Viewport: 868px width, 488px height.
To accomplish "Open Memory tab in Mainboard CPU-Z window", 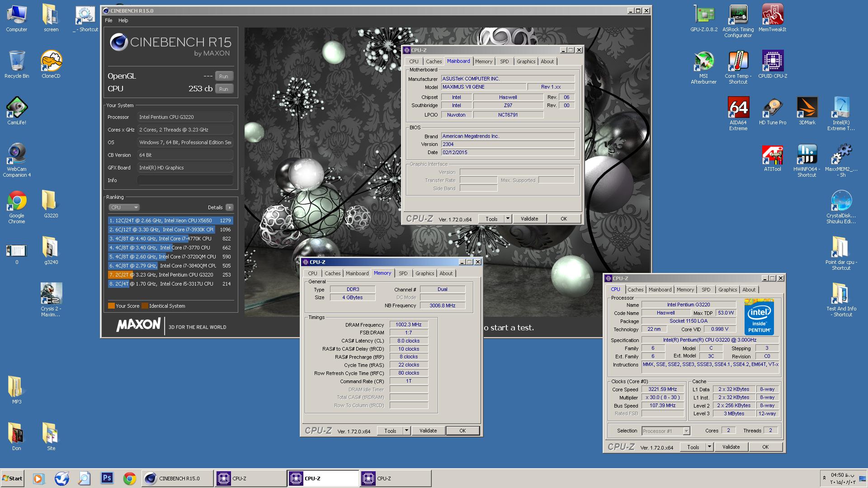I will pos(483,61).
